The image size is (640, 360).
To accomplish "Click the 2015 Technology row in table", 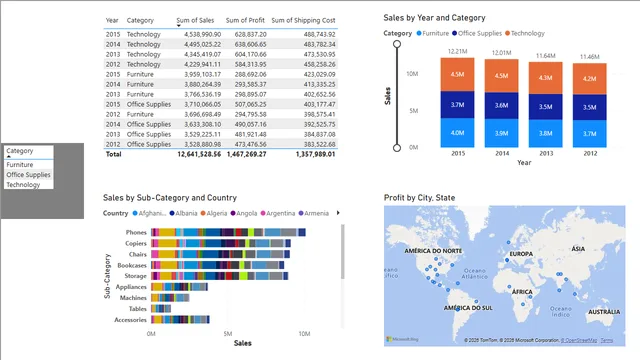I will point(220,34).
